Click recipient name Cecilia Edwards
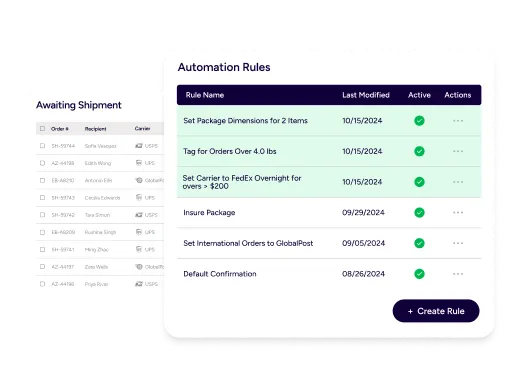The height and width of the screenshot is (390, 519). click(x=102, y=198)
